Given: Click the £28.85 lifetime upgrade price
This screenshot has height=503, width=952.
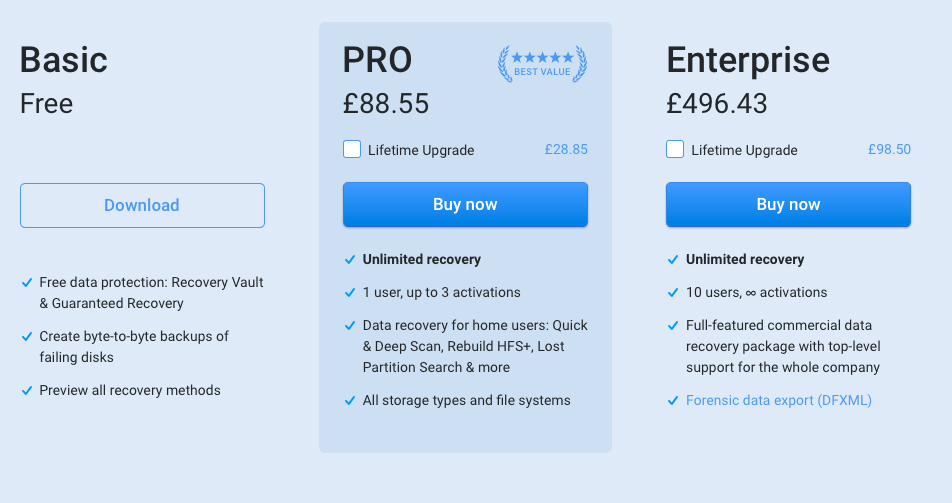Looking at the screenshot, I should pyautogui.click(x=566, y=149).
